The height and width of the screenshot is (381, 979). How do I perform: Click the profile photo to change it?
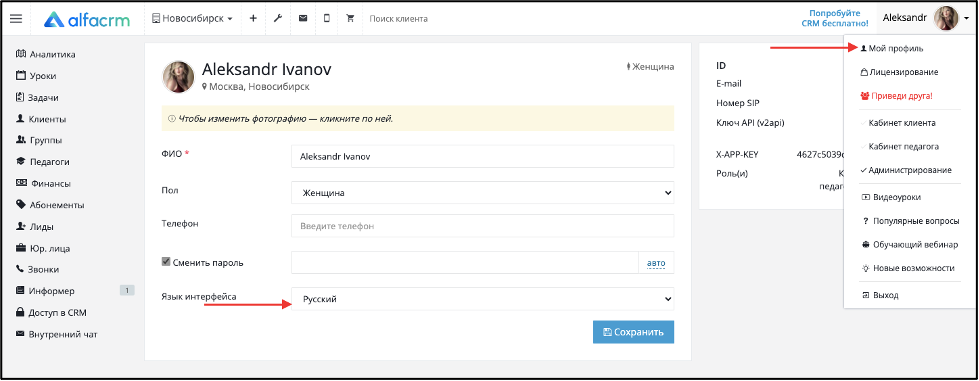pyautogui.click(x=178, y=77)
